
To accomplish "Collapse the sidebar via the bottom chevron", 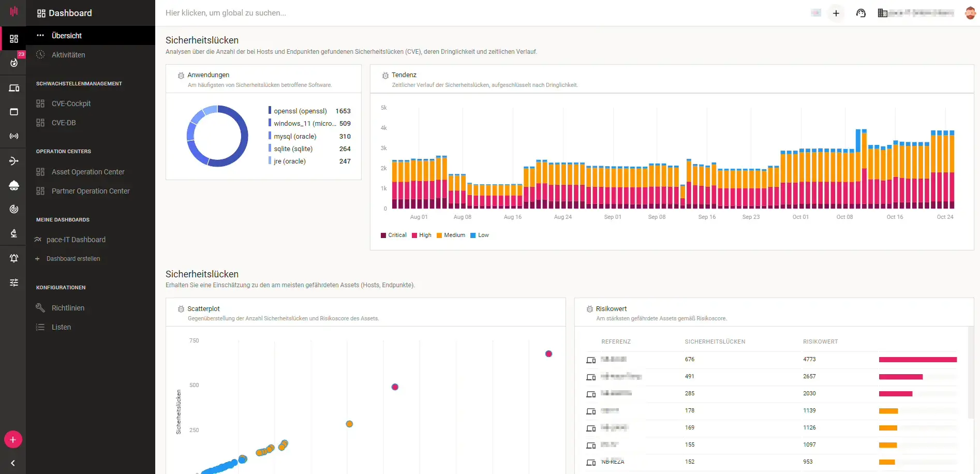I will [13, 463].
